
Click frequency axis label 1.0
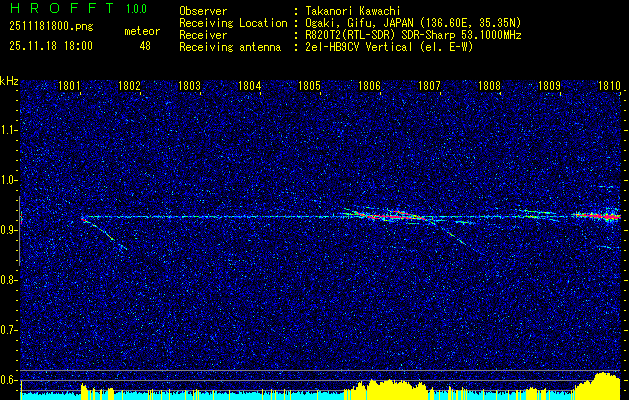click(x=10, y=180)
